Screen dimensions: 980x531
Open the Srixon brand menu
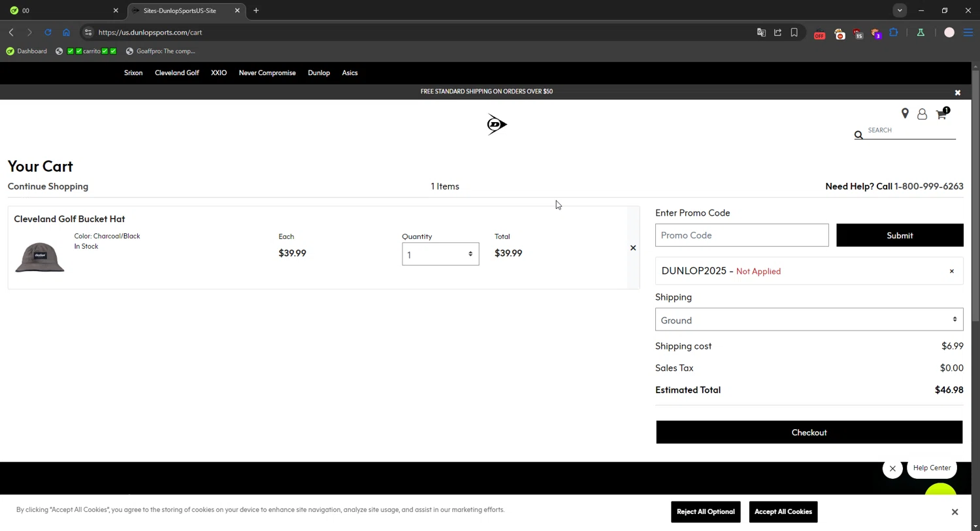(x=133, y=72)
